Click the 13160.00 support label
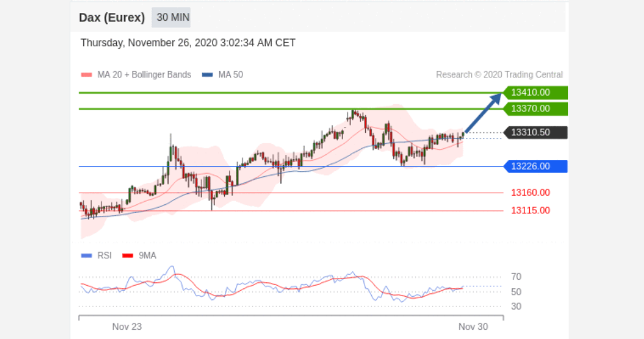 pyautogui.click(x=530, y=193)
